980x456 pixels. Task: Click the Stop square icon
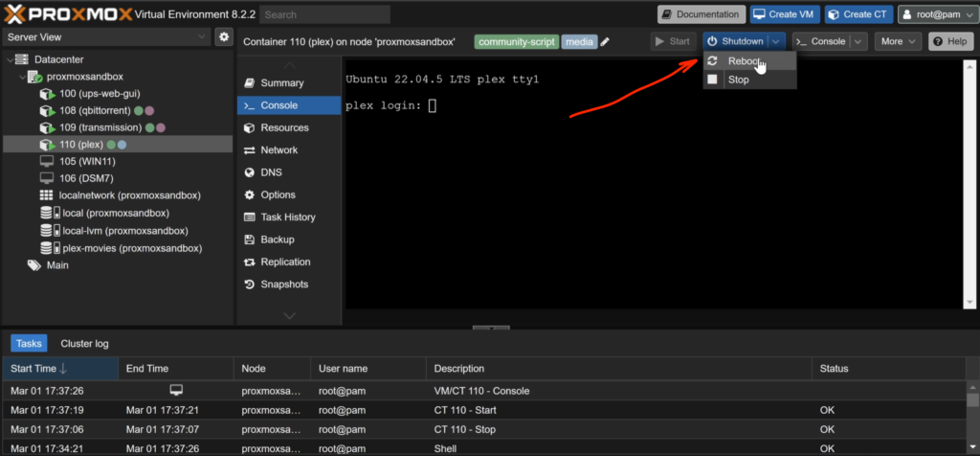pos(712,80)
